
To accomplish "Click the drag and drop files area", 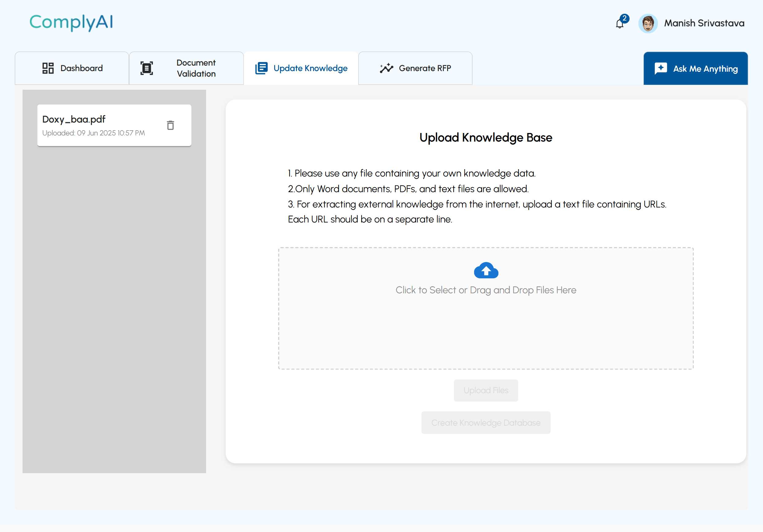I will pyautogui.click(x=486, y=309).
